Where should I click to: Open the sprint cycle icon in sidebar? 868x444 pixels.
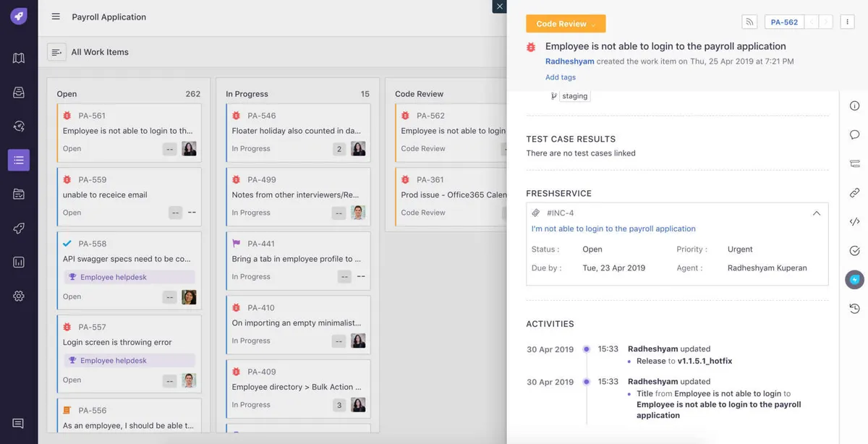pyautogui.click(x=19, y=126)
